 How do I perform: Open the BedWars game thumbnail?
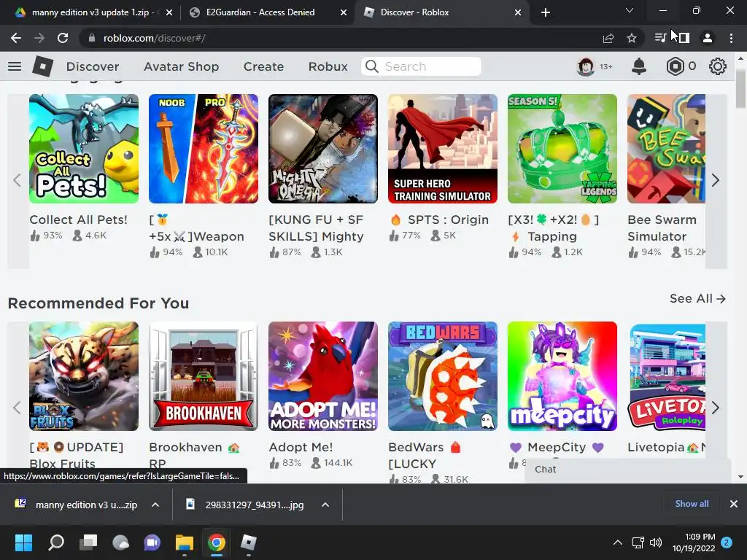(443, 376)
